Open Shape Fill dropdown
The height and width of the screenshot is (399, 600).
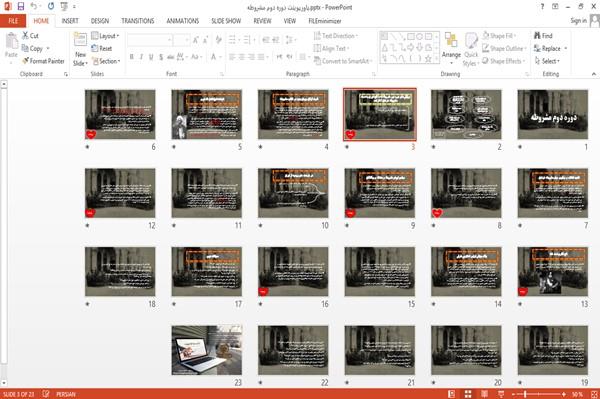click(x=499, y=36)
